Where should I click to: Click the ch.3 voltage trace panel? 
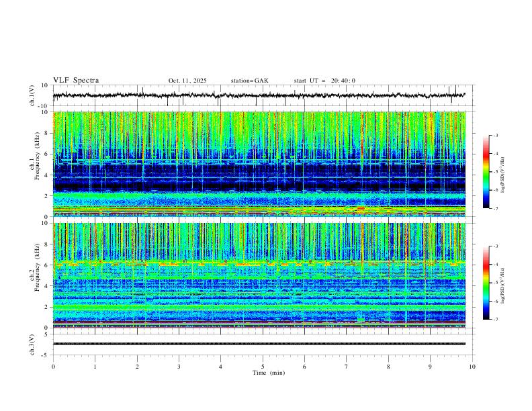pos(264,345)
